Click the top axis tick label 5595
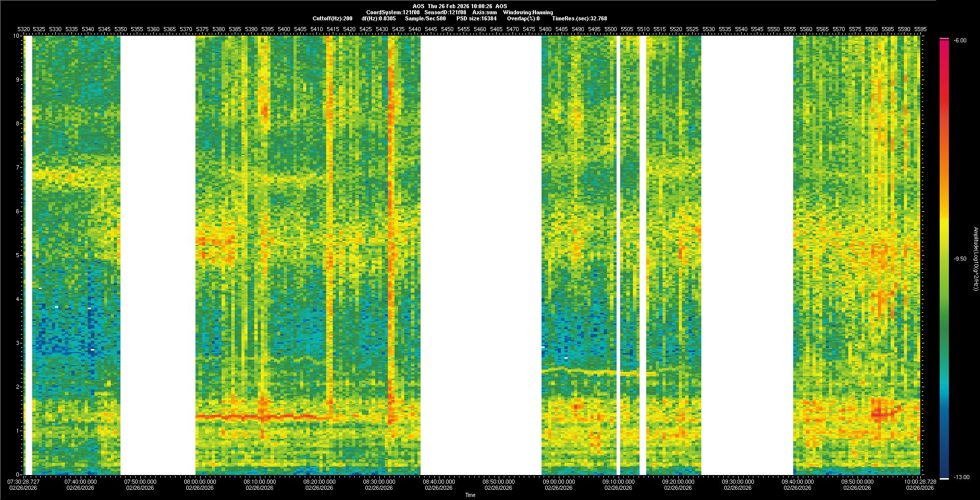The width and height of the screenshot is (980, 500). coord(920,29)
